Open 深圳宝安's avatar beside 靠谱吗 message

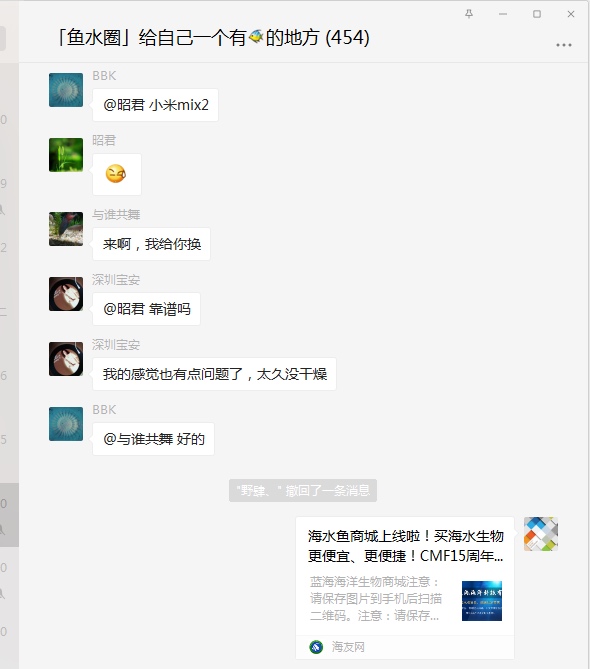point(66,294)
